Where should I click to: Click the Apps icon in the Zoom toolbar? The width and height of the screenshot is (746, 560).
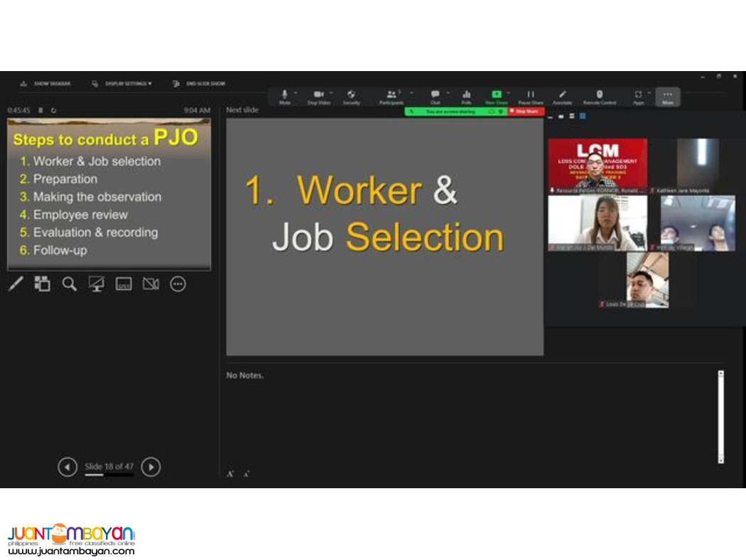tap(637, 94)
